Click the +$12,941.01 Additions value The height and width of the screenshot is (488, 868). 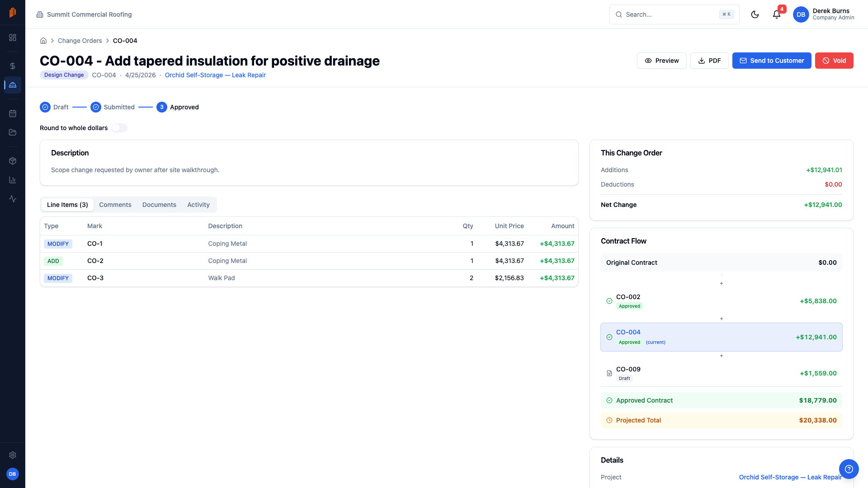point(824,170)
